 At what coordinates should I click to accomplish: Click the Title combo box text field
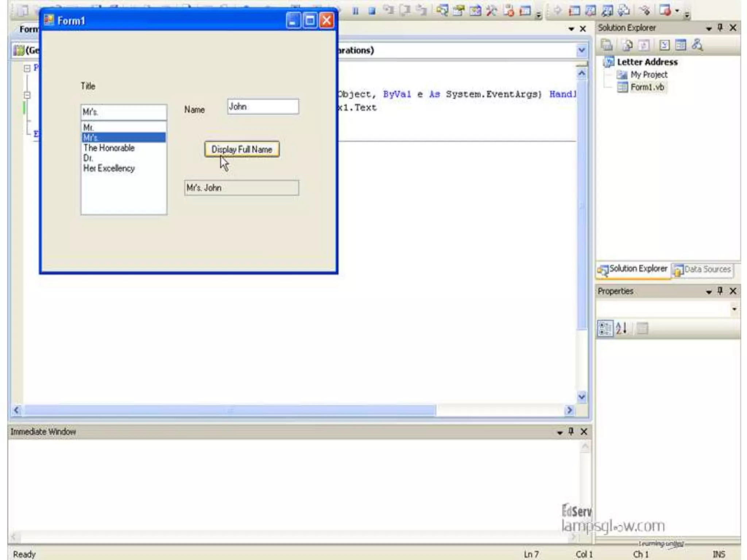coord(124,112)
